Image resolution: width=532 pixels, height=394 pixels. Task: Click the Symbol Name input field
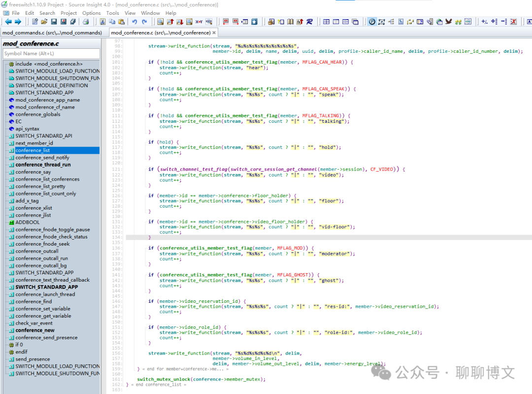pyautogui.click(x=49, y=54)
